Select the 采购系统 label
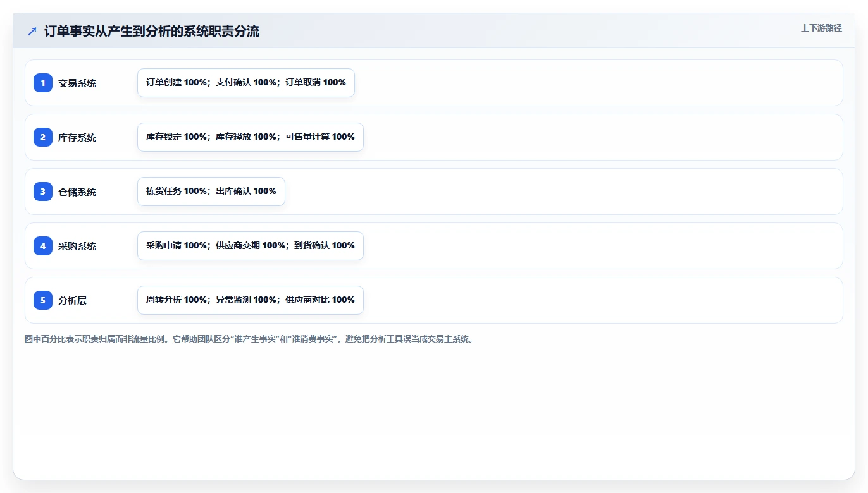Image resolution: width=868 pixels, height=493 pixels. point(77,246)
